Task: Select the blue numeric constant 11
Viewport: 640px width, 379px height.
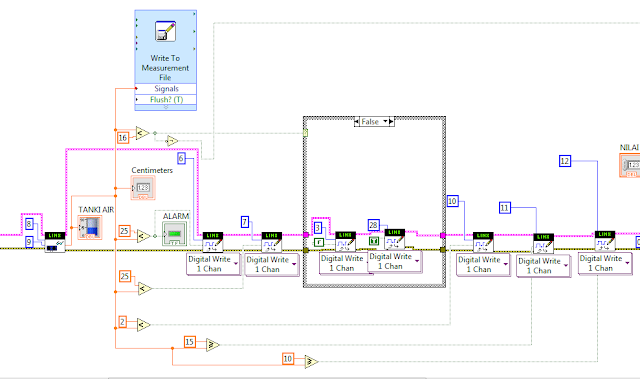Action: (x=505, y=208)
